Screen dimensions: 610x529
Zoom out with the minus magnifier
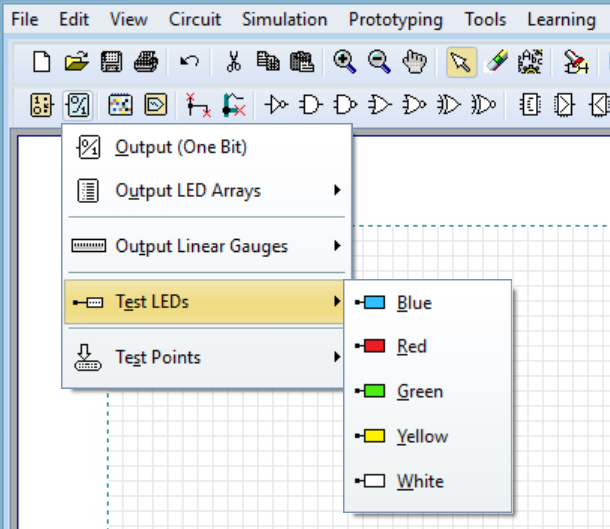click(379, 61)
